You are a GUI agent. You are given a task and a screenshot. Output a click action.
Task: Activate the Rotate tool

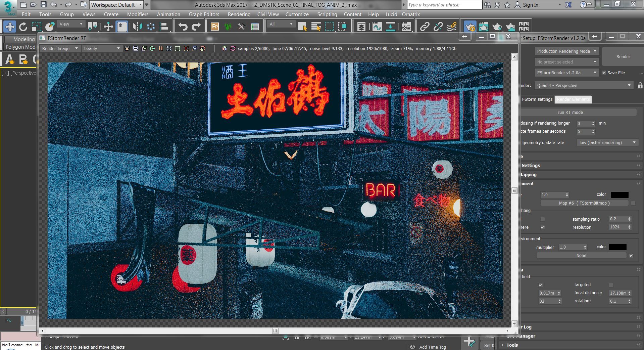click(23, 27)
